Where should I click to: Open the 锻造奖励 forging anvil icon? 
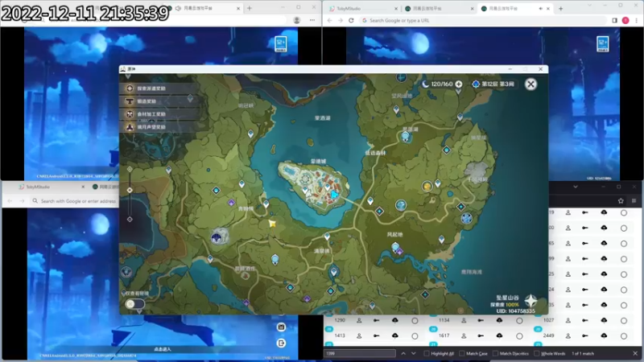[130, 101]
